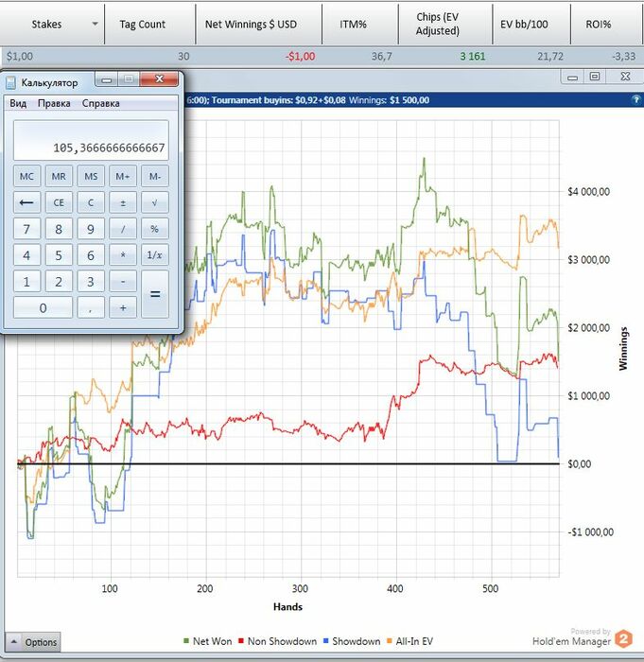Open the Справка menu in calculator
644x662 pixels.
pyautogui.click(x=101, y=103)
